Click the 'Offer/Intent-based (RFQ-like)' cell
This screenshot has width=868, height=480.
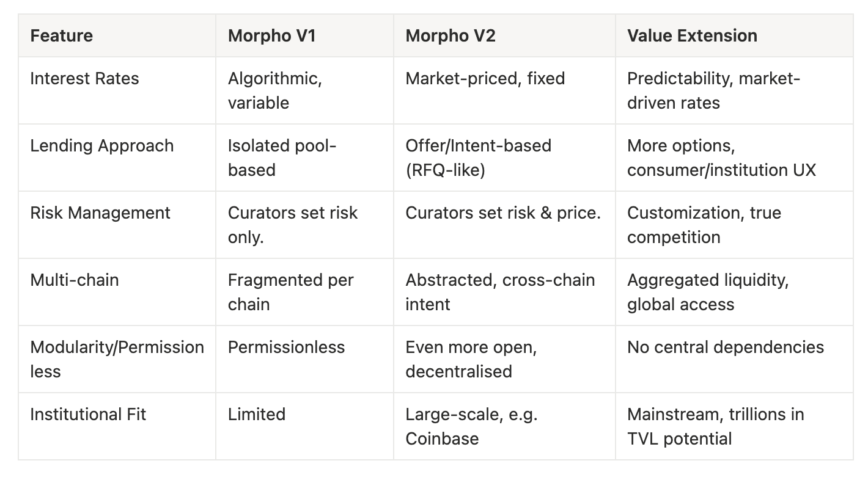click(x=478, y=158)
